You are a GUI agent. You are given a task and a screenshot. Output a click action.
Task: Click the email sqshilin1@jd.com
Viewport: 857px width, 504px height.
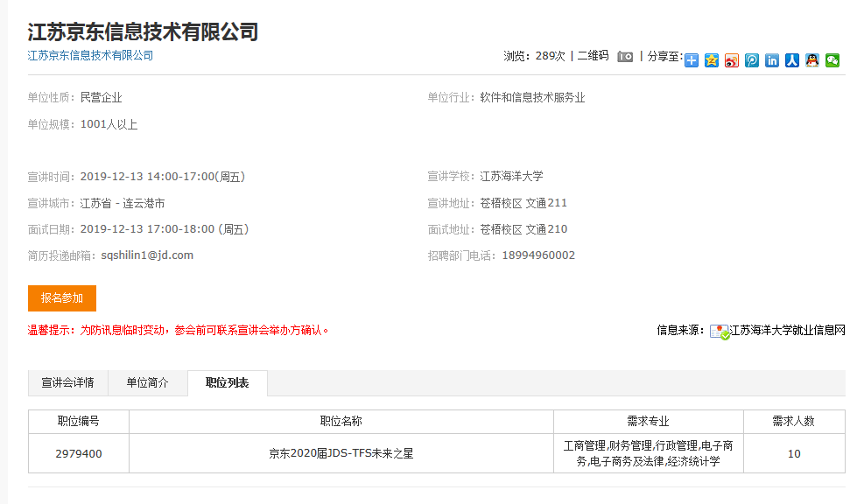147,255
